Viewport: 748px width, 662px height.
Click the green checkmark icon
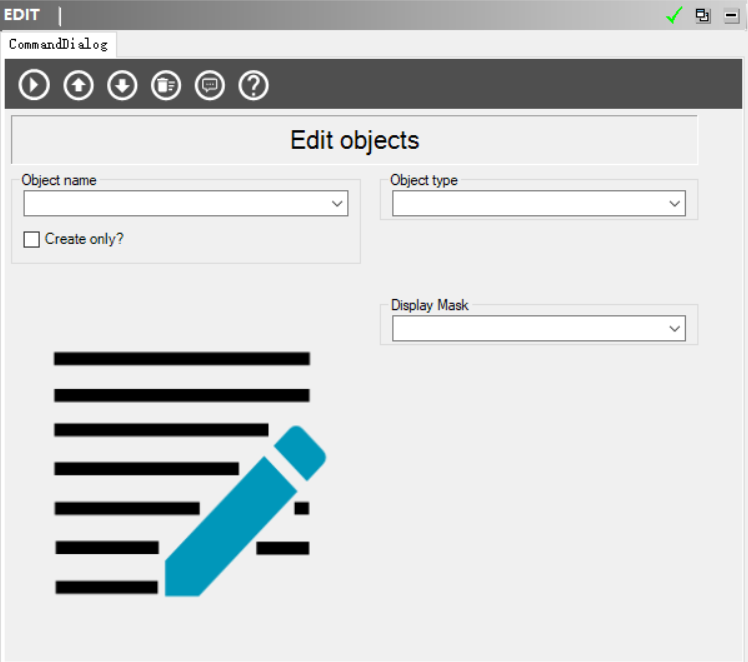(x=674, y=15)
